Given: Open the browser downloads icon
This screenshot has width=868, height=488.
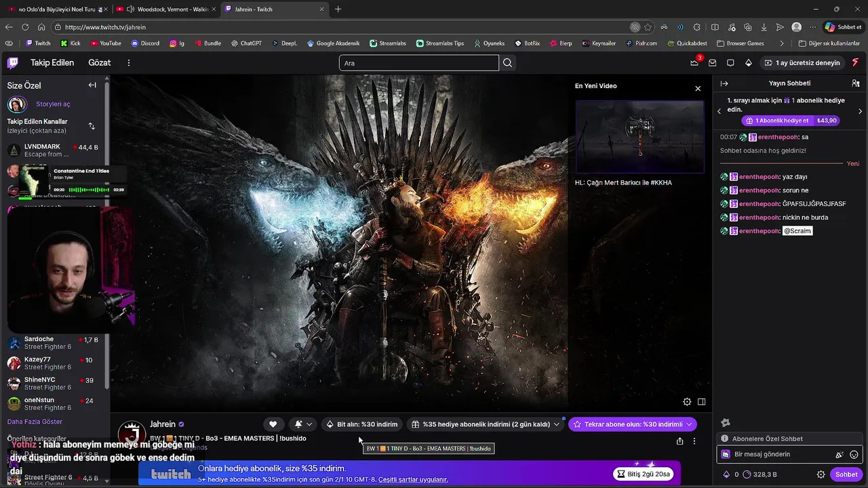Looking at the screenshot, I should pyautogui.click(x=764, y=27).
